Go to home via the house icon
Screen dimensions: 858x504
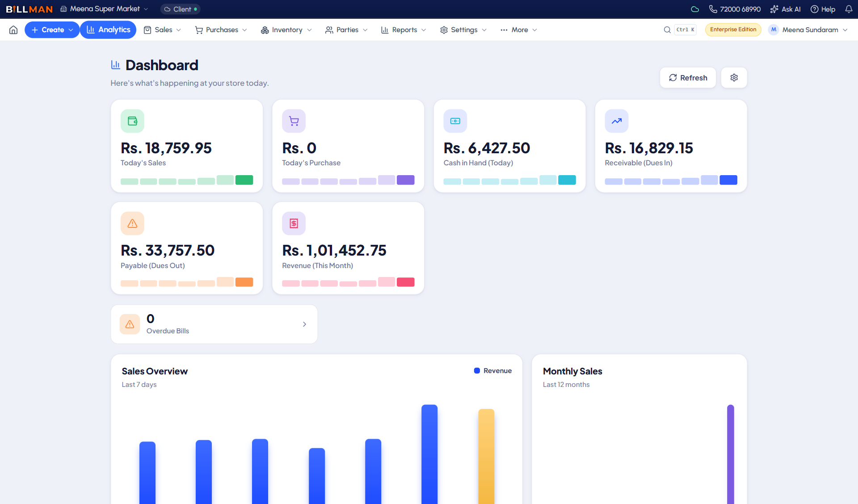click(x=13, y=30)
